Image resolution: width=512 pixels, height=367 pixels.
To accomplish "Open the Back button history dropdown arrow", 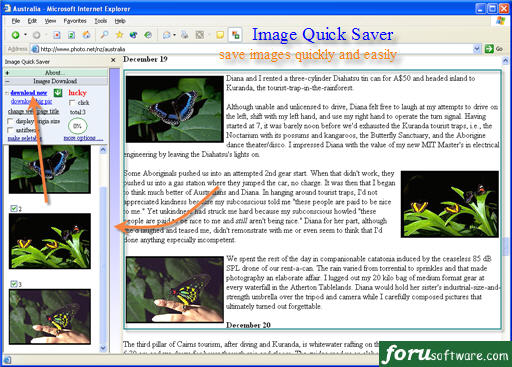I will pyautogui.click(x=25, y=35).
